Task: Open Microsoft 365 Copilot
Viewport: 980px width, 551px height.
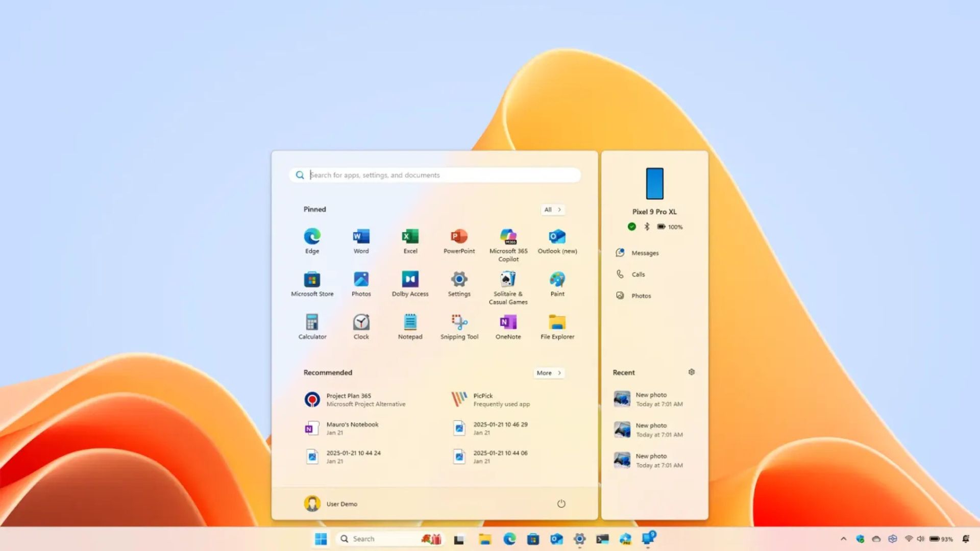Action: pos(508,236)
